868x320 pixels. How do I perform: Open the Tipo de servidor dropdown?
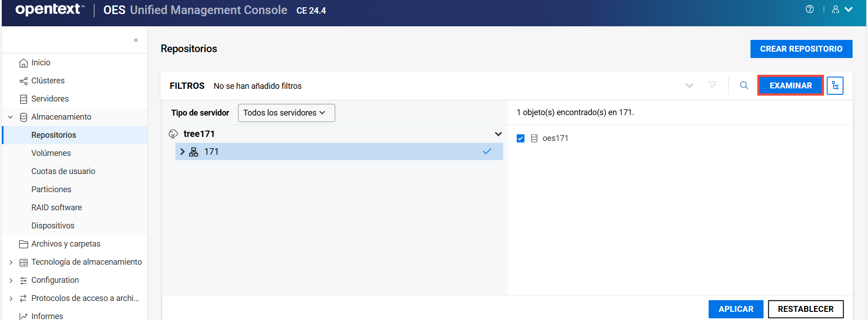[286, 113]
